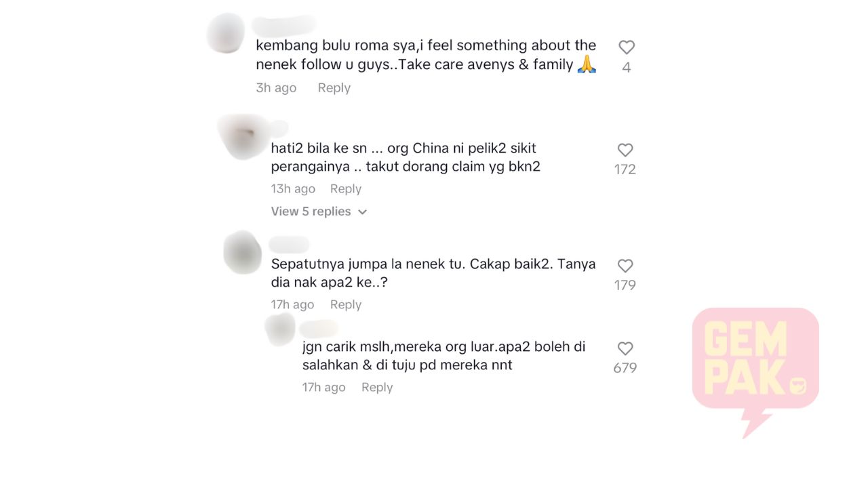The height and width of the screenshot is (488, 868).
Task: Reply to the 'jgn carik mslh' comment
Action: 377,388
